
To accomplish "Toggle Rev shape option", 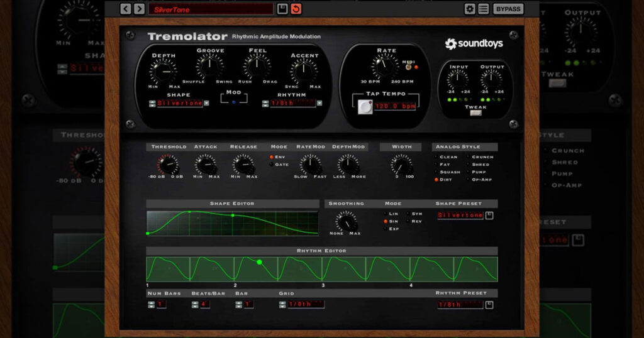I will 408,222.
